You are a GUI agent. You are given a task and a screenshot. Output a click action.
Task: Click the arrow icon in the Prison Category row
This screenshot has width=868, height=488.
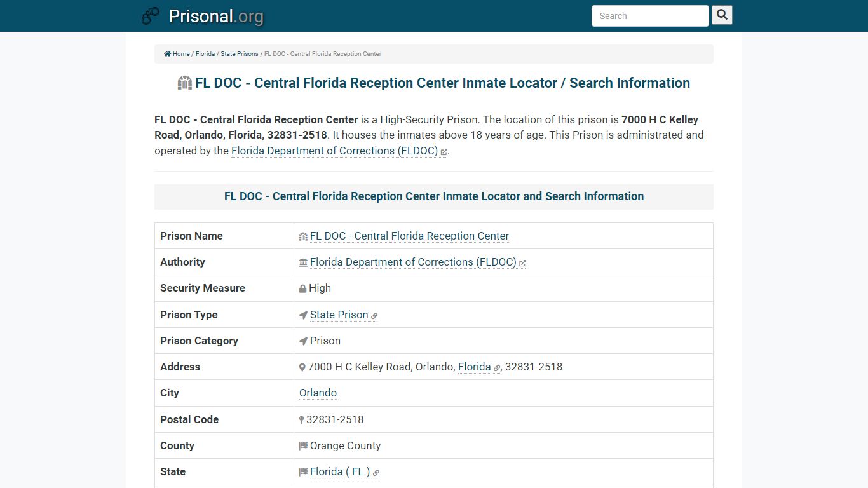(304, 341)
